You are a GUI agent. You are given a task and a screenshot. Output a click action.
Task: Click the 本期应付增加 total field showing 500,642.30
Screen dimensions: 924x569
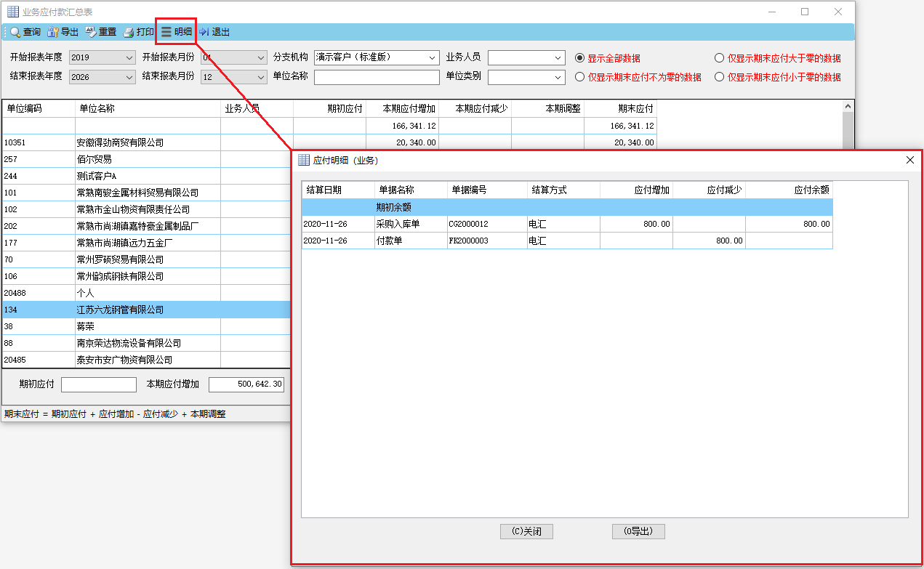tap(246, 384)
